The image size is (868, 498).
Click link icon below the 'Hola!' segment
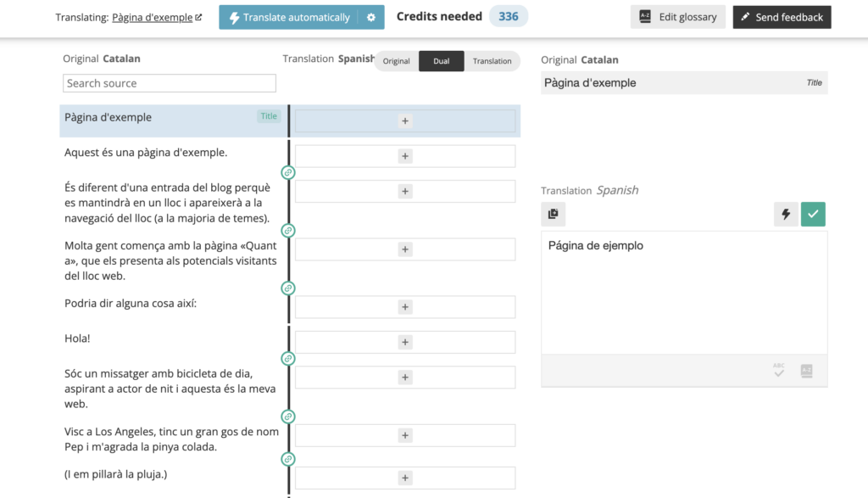coord(288,359)
